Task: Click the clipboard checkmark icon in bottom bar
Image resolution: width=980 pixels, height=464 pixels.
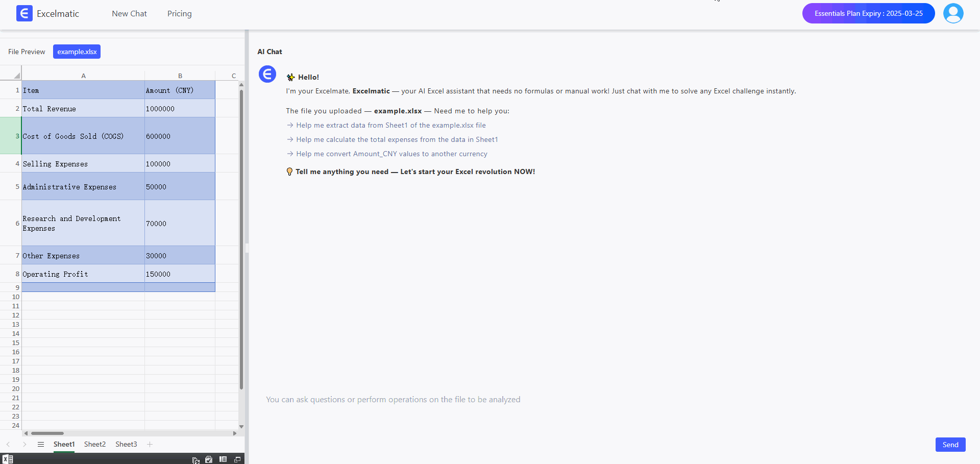Action: tap(209, 459)
